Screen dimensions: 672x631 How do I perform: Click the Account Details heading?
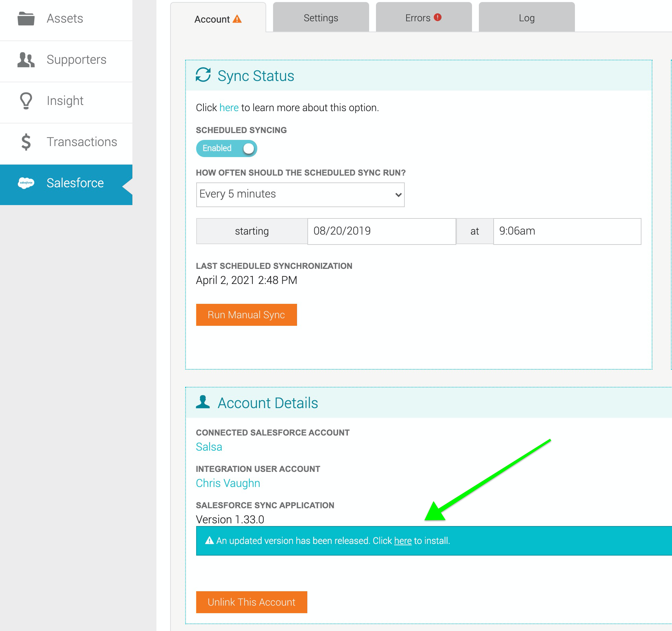[268, 403]
